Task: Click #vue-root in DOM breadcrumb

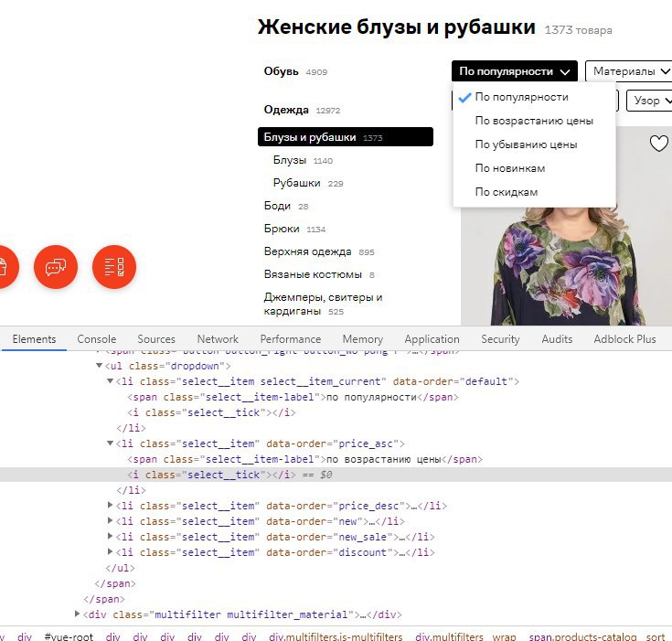Action: click(x=69, y=636)
